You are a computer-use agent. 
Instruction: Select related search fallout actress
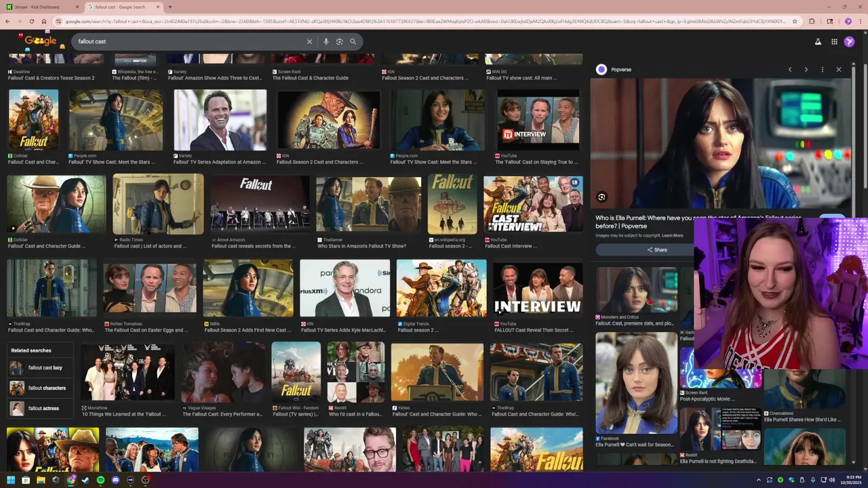coord(41,409)
